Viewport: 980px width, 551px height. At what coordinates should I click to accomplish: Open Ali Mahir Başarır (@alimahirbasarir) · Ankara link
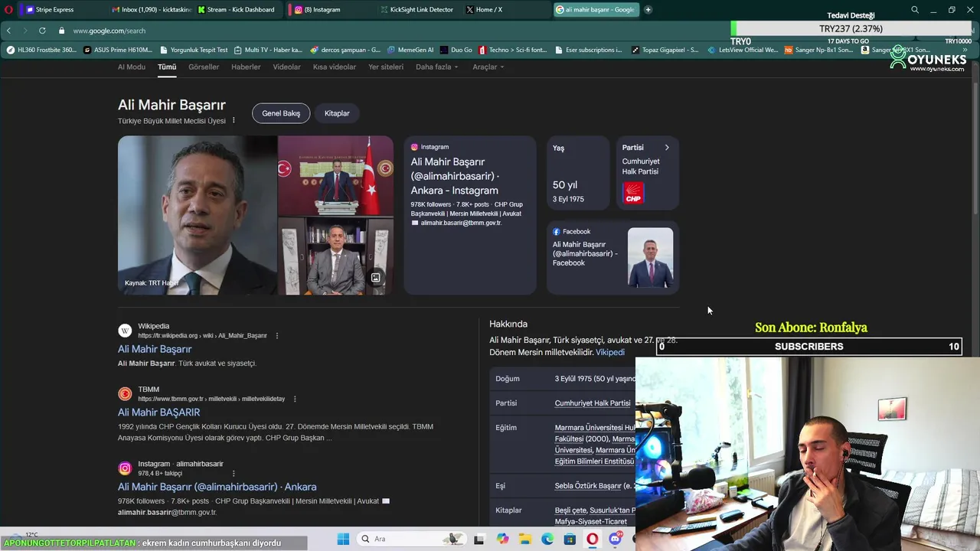[217, 487]
